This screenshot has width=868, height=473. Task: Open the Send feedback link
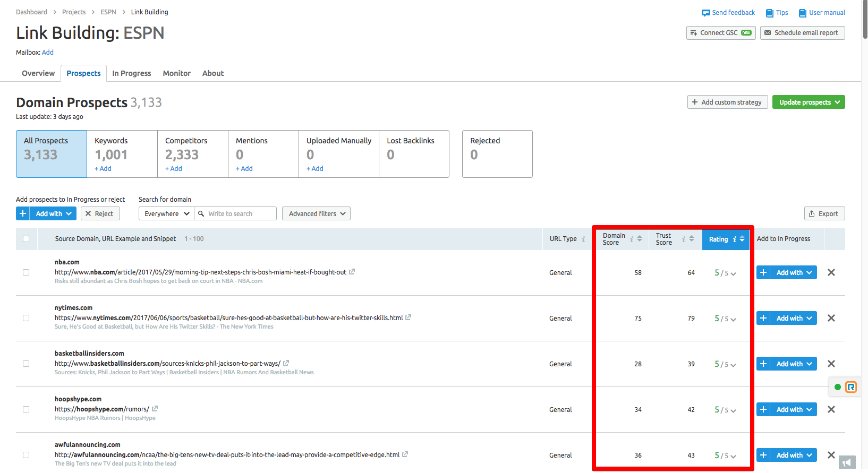(728, 13)
